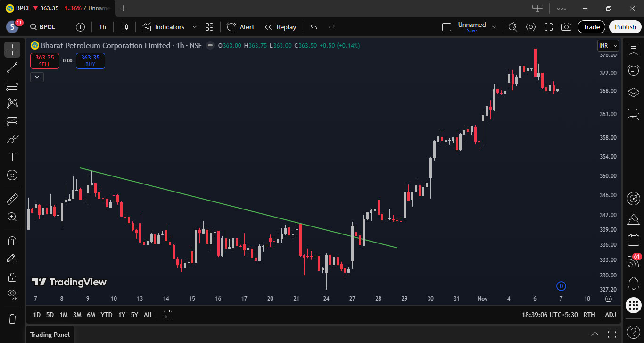The width and height of the screenshot is (644, 343).
Task: Open the calendar panel
Action: (634, 240)
